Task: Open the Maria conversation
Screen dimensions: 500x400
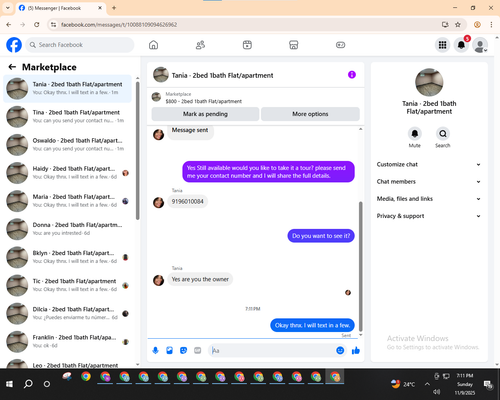Action: point(67,201)
